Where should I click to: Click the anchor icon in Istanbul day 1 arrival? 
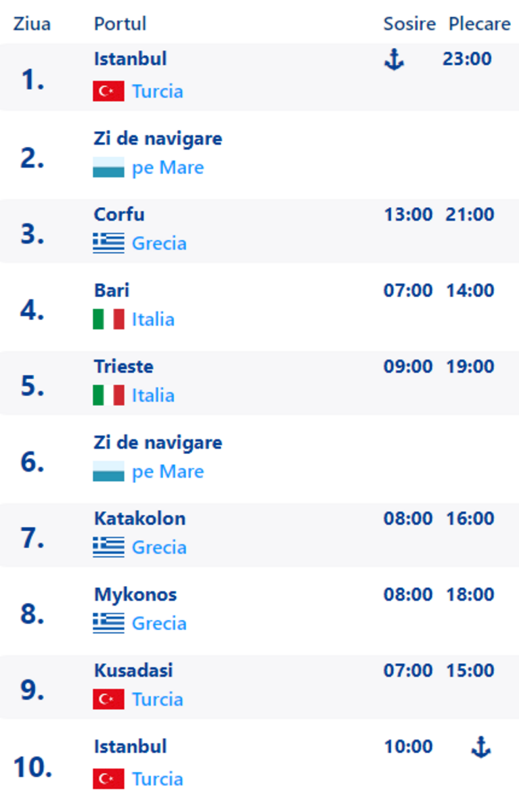point(394,60)
